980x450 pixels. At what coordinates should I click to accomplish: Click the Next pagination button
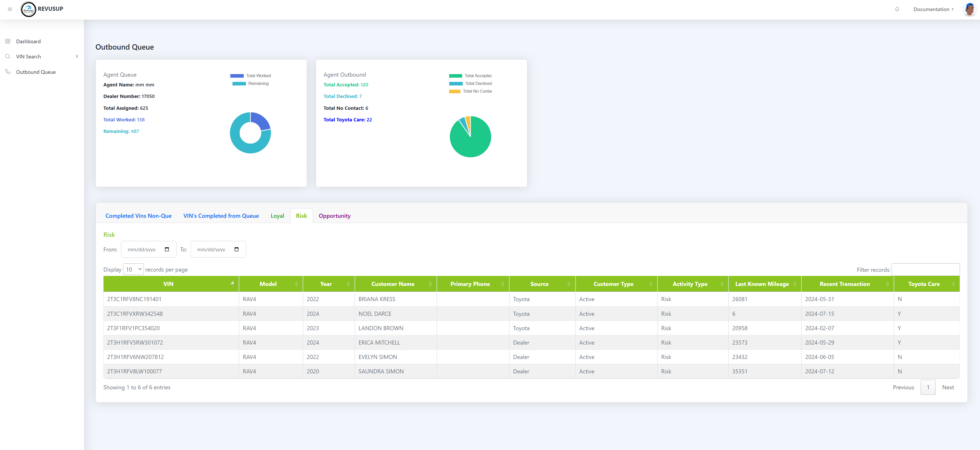[948, 387]
